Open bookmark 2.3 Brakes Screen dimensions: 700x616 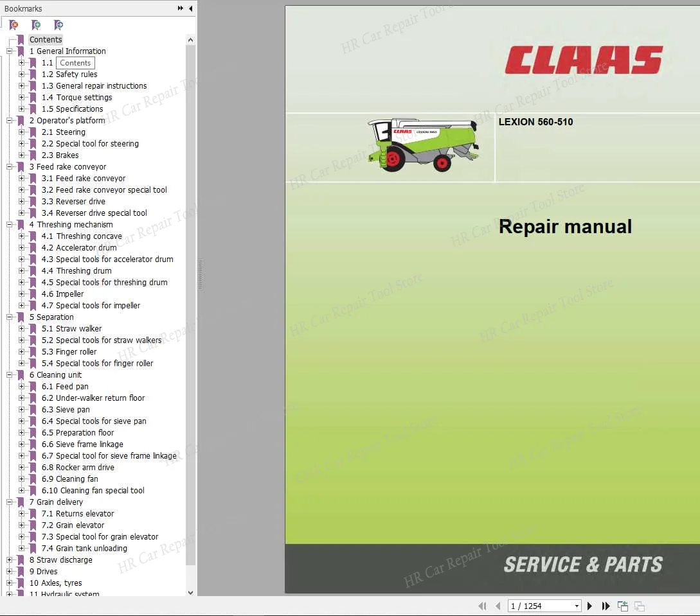click(60, 155)
